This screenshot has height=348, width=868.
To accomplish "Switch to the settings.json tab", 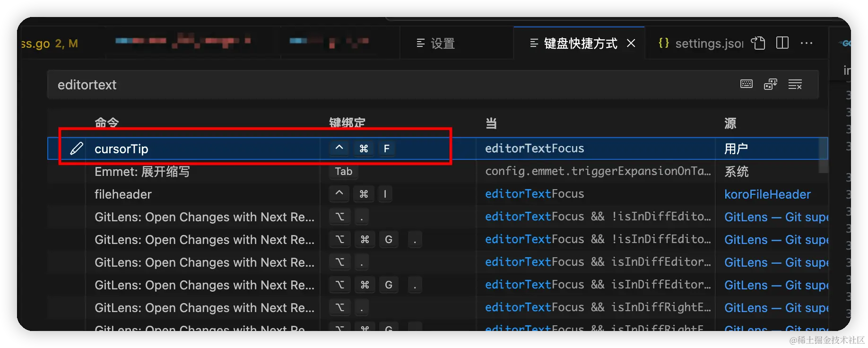I will (700, 43).
